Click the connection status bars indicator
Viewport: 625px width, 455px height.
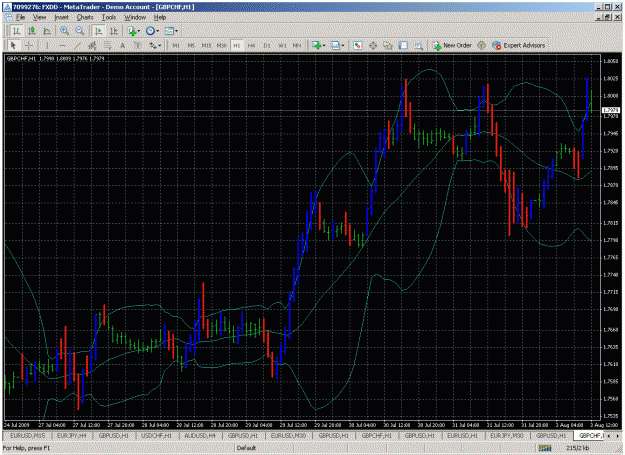(545, 448)
